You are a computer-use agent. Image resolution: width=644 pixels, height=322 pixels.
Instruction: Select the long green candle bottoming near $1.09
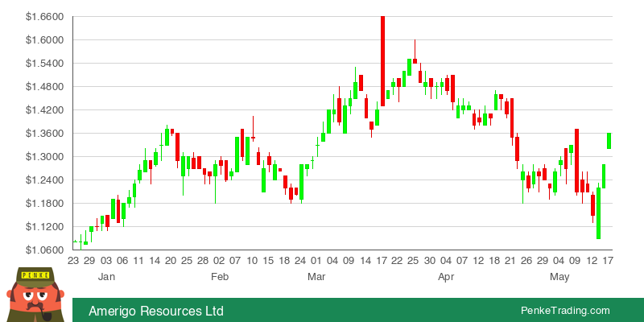tap(598, 211)
